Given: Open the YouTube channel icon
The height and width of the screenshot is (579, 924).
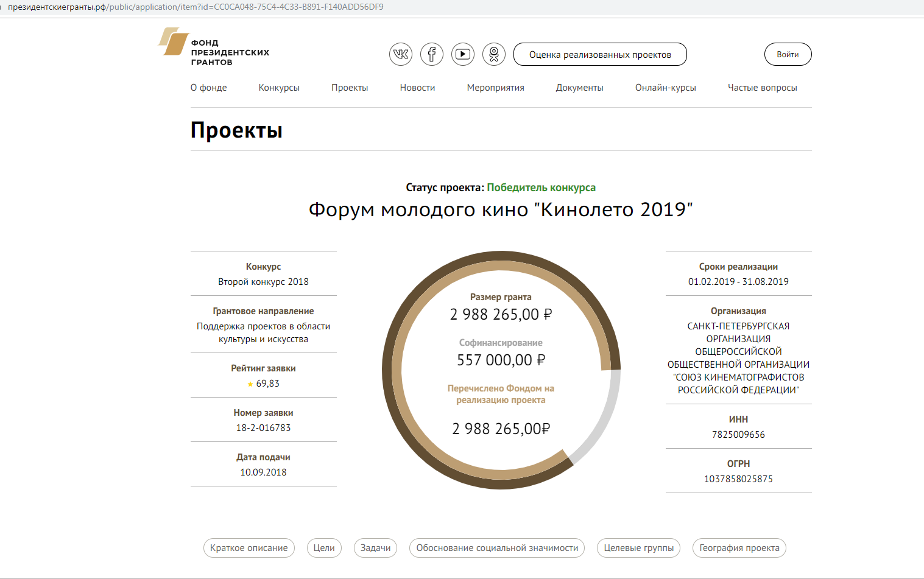Looking at the screenshot, I should [x=463, y=54].
